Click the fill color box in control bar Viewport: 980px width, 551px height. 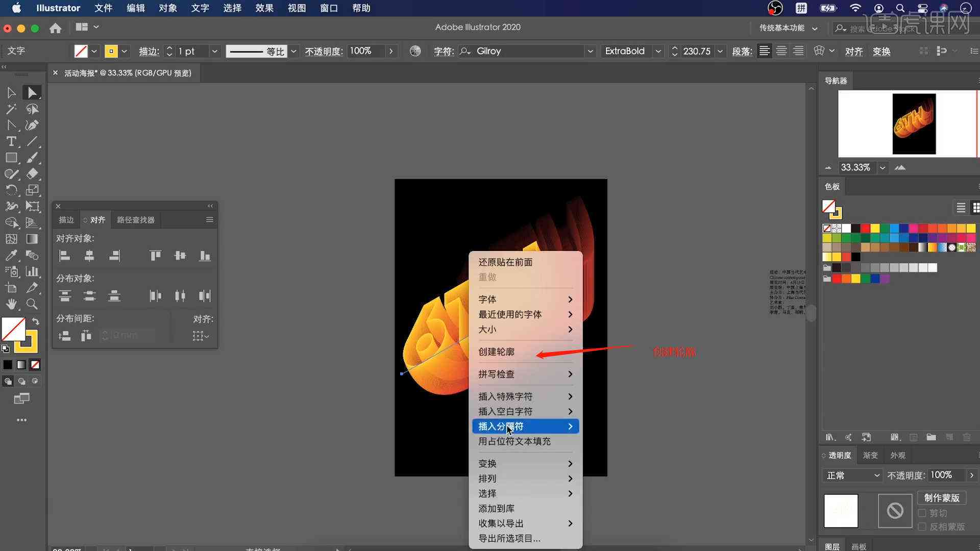click(81, 51)
